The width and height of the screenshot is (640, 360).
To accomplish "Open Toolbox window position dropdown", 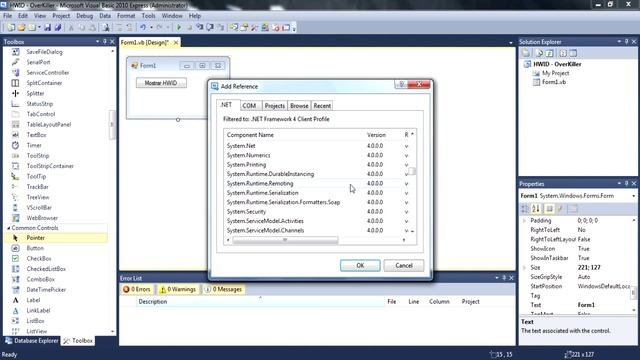I will click(98, 42).
